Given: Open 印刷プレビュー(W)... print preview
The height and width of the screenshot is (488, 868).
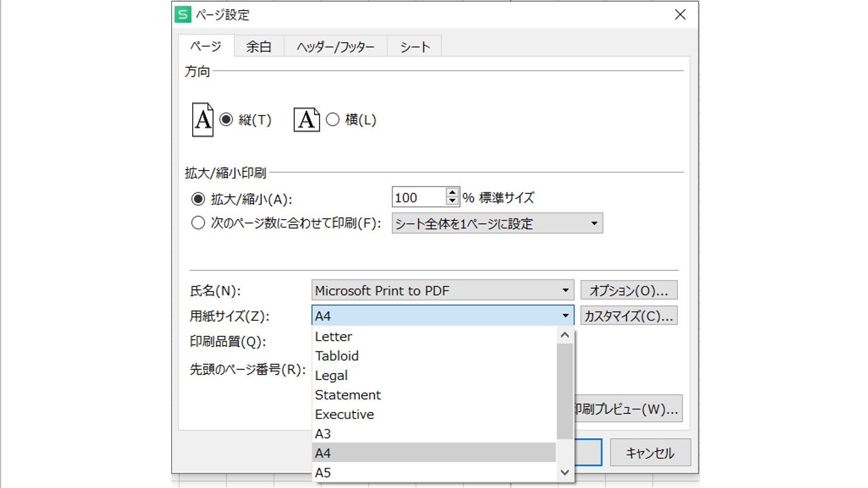Looking at the screenshot, I should click(x=629, y=409).
